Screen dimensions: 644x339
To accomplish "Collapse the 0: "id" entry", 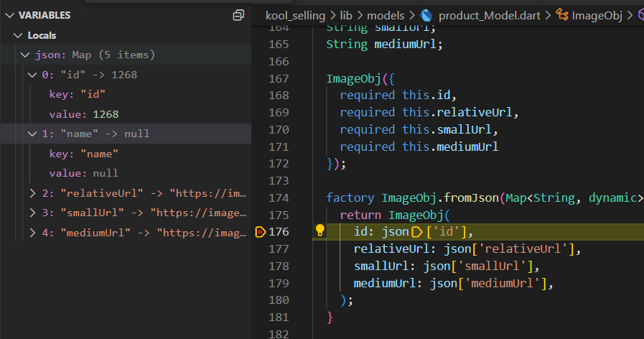I will pyautogui.click(x=32, y=75).
